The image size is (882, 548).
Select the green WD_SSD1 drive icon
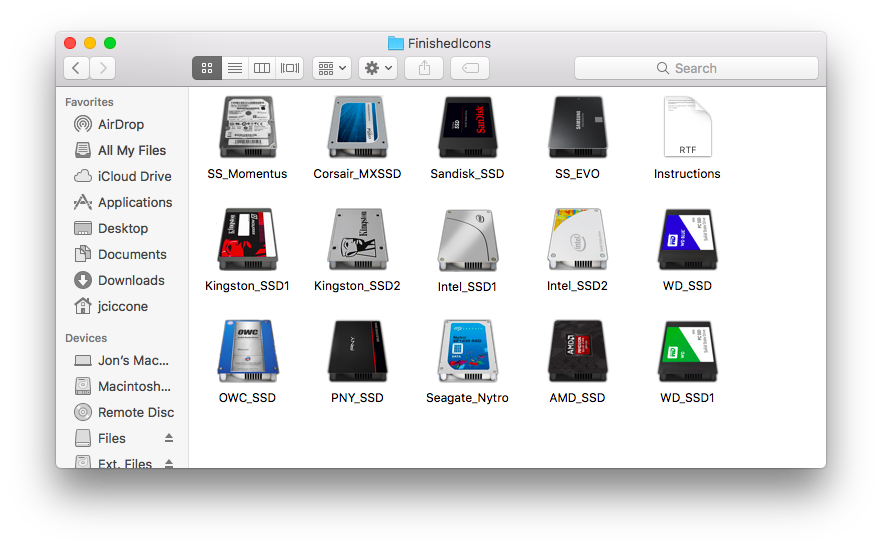point(687,351)
